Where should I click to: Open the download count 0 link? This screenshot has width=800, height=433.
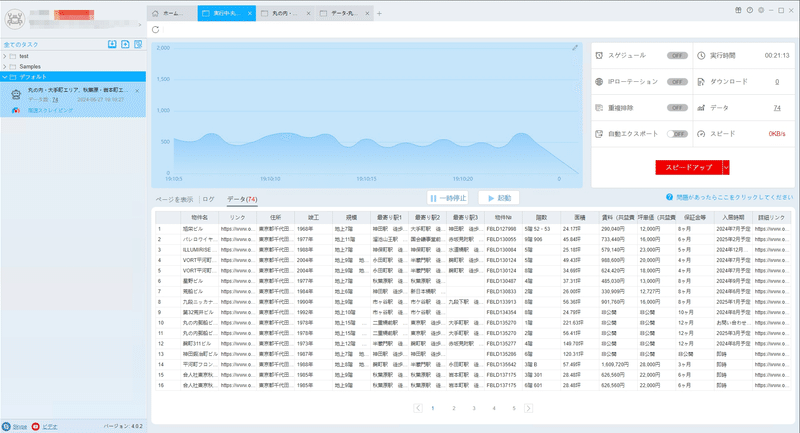pyautogui.click(x=777, y=82)
